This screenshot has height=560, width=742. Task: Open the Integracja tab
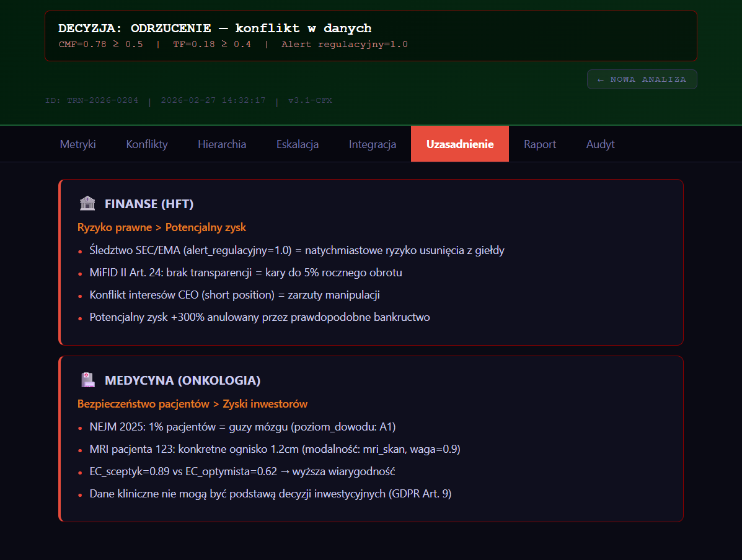pos(373,144)
